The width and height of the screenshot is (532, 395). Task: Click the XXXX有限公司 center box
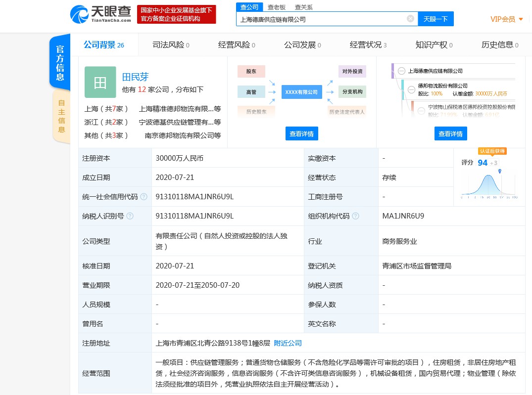point(301,92)
